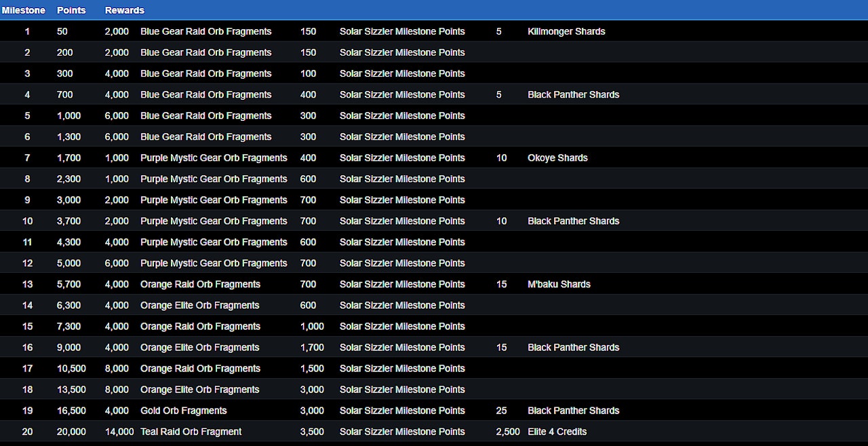Select Black Panther Shards in milestone 19 row
The image size is (868, 446).
tap(573, 410)
